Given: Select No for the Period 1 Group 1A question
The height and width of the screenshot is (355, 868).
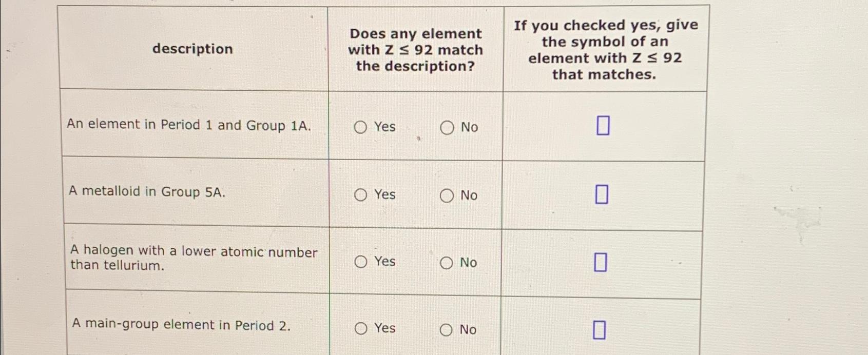Looking at the screenshot, I should [x=447, y=128].
